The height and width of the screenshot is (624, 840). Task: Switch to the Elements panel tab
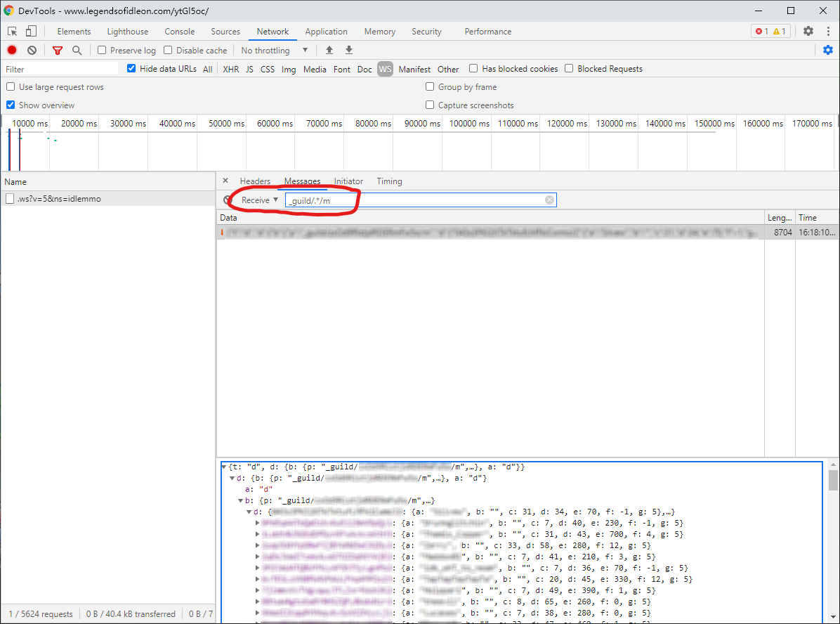74,32
